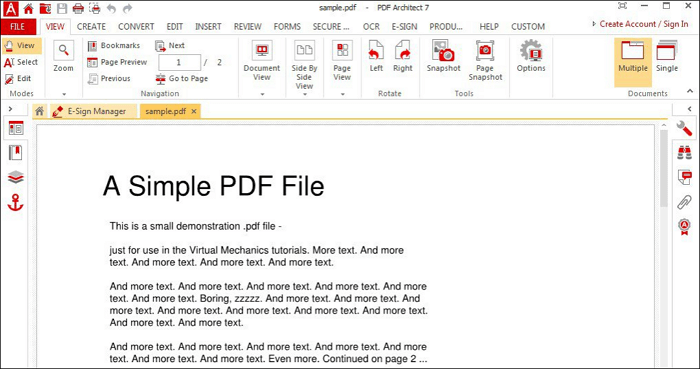Switch to Select mode
This screenshot has height=369, width=700.
click(21, 62)
